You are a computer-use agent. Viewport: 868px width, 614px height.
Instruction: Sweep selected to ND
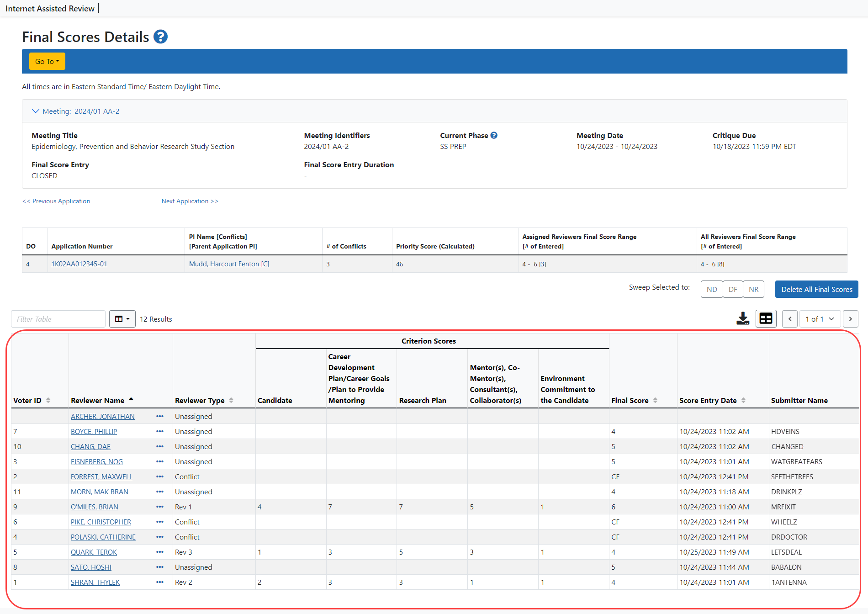712,289
